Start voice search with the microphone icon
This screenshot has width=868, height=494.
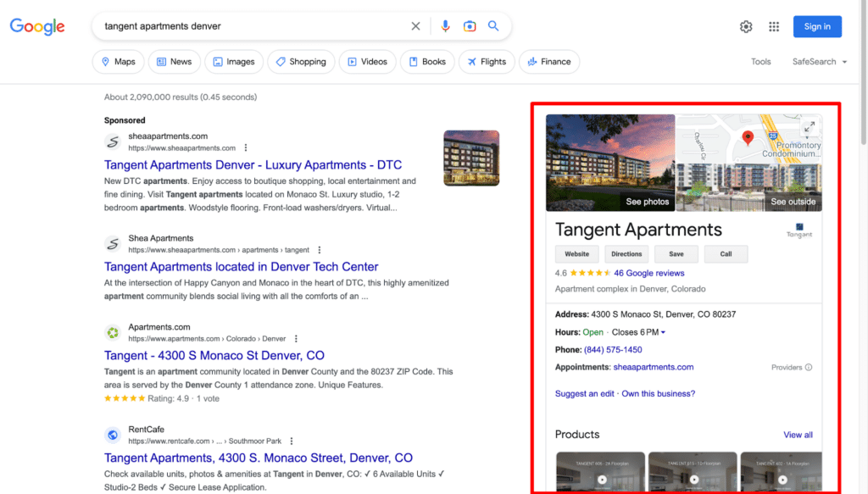click(445, 26)
